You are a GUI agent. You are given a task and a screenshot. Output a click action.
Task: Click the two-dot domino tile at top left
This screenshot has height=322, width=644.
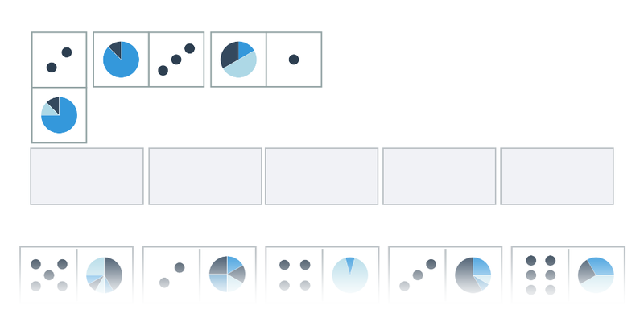pyautogui.click(x=59, y=60)
